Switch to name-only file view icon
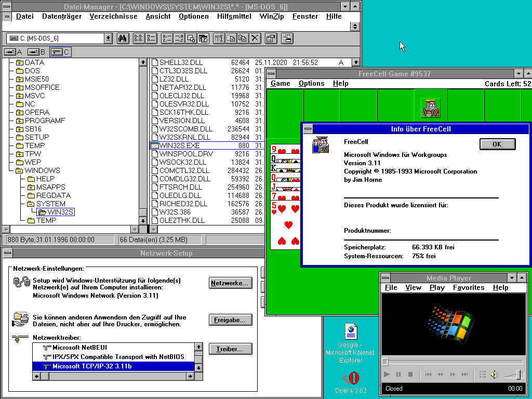 [138, 38]
